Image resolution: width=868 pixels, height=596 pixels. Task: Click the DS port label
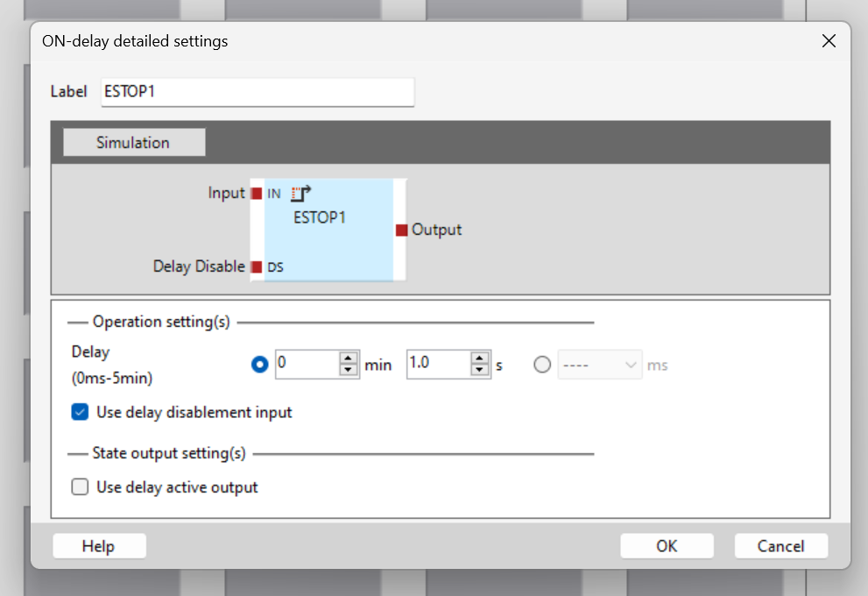275,267
